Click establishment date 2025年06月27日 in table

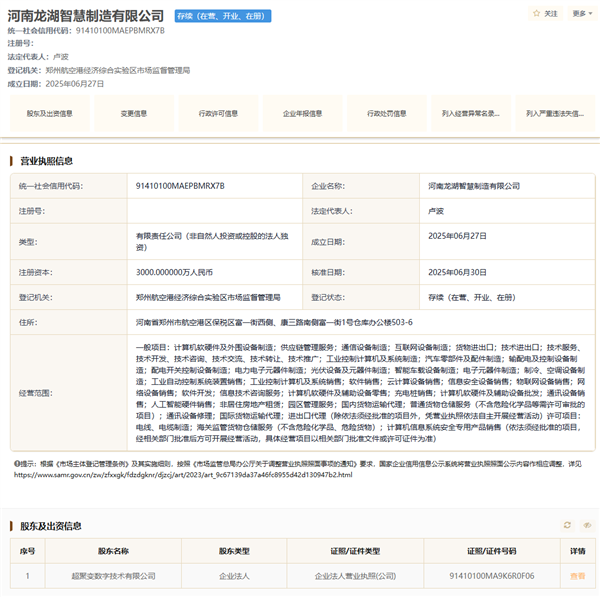pos(457,236)
